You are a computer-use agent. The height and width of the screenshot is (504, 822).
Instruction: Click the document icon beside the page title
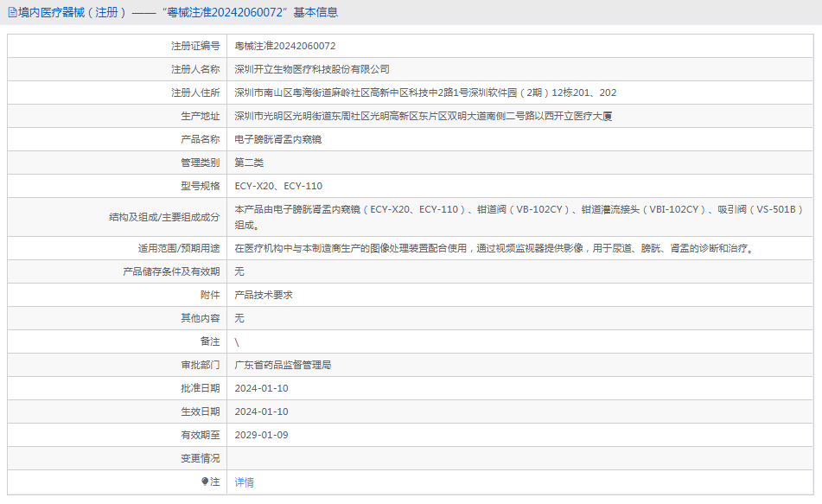(13, 13)
